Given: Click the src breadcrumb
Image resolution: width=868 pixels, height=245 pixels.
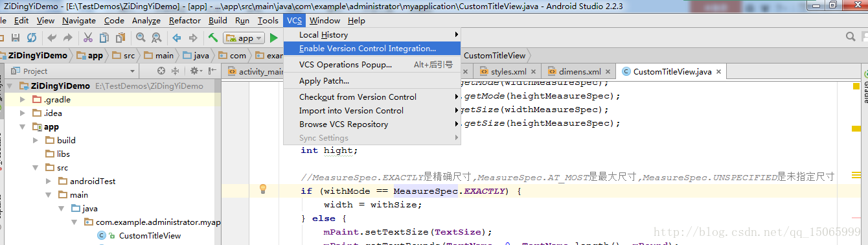Looking at the screenshot, I should [x=123, y=56].
